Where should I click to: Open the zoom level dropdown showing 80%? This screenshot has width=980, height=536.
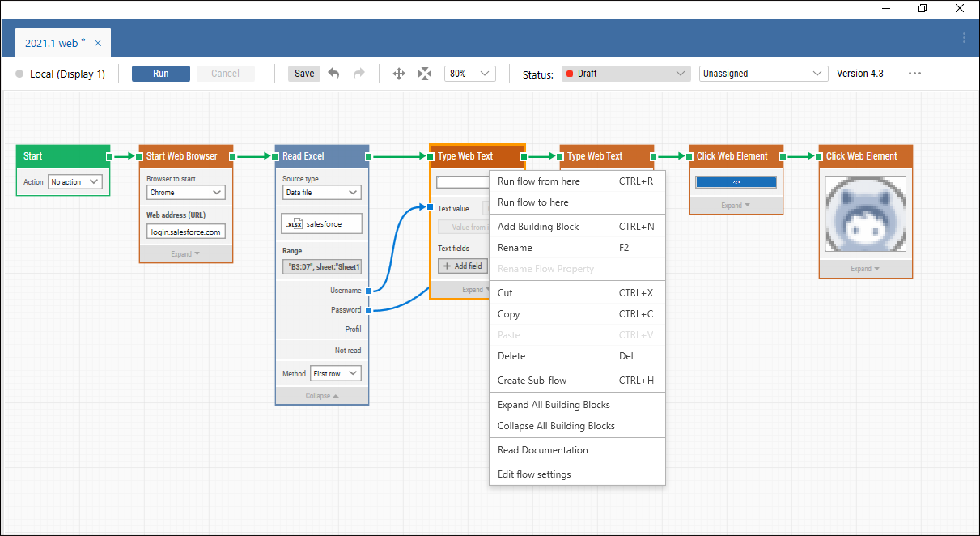click(469, 73)
